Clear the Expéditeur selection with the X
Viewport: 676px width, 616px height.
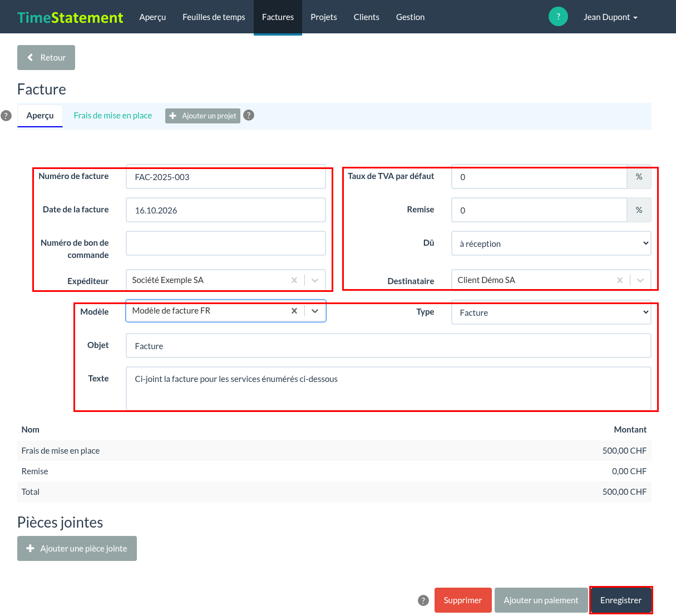(x=294, y=280)
